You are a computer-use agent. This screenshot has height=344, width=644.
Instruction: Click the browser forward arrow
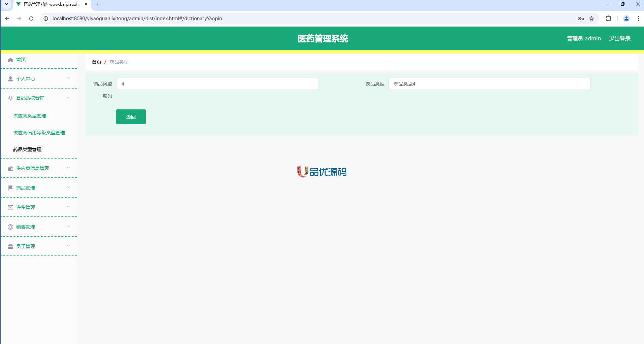(19, 19)
